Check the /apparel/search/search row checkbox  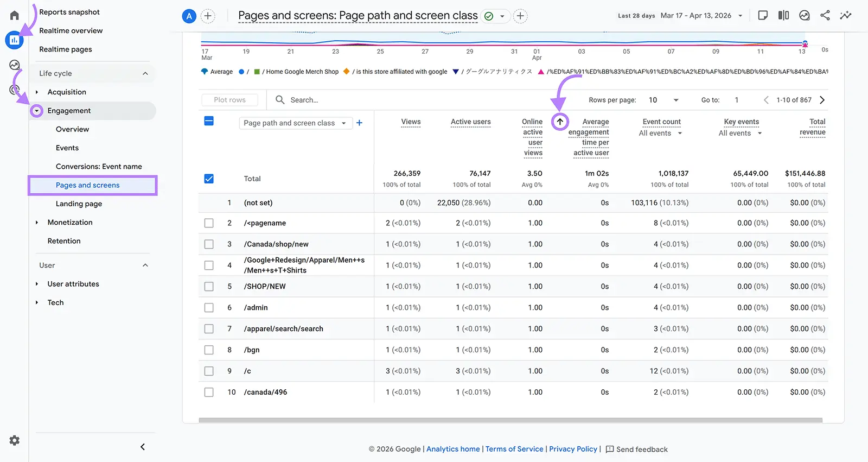click(209, 329)
